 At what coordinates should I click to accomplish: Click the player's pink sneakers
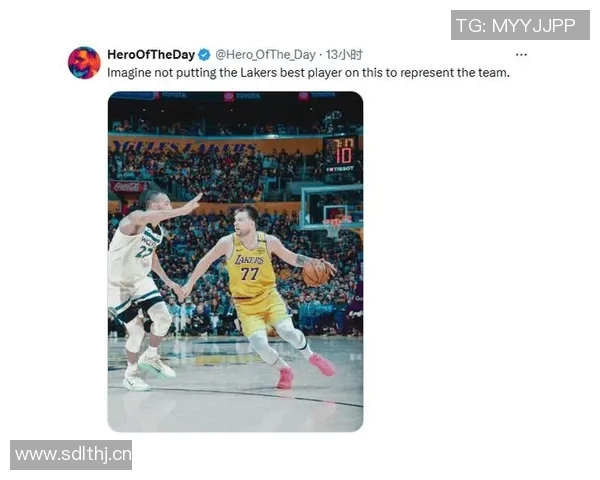click(x=305, y=370)
